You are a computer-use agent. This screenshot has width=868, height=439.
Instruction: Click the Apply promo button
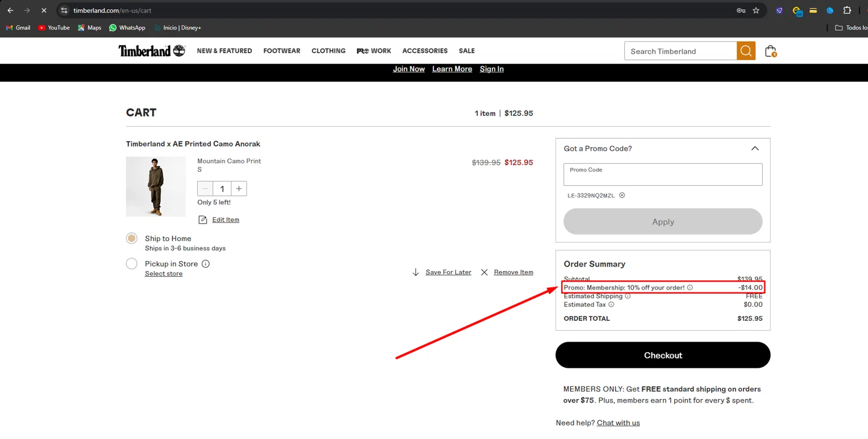(x=663, y=222)
